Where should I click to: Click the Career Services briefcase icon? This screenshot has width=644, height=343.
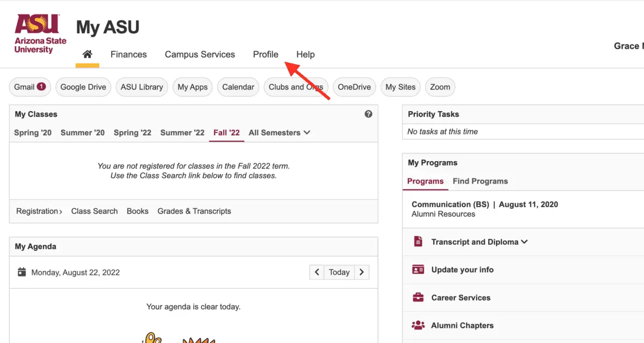tap(418, 297)
